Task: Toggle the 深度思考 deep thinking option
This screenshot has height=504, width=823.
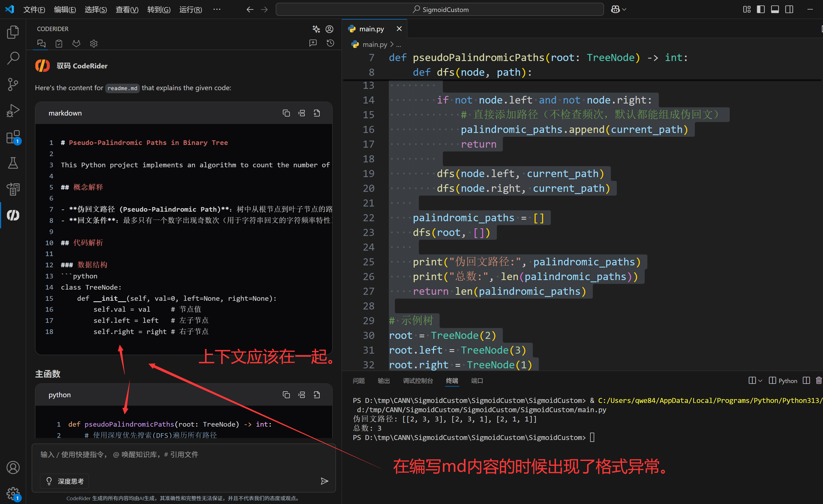Action: [64, 481]
